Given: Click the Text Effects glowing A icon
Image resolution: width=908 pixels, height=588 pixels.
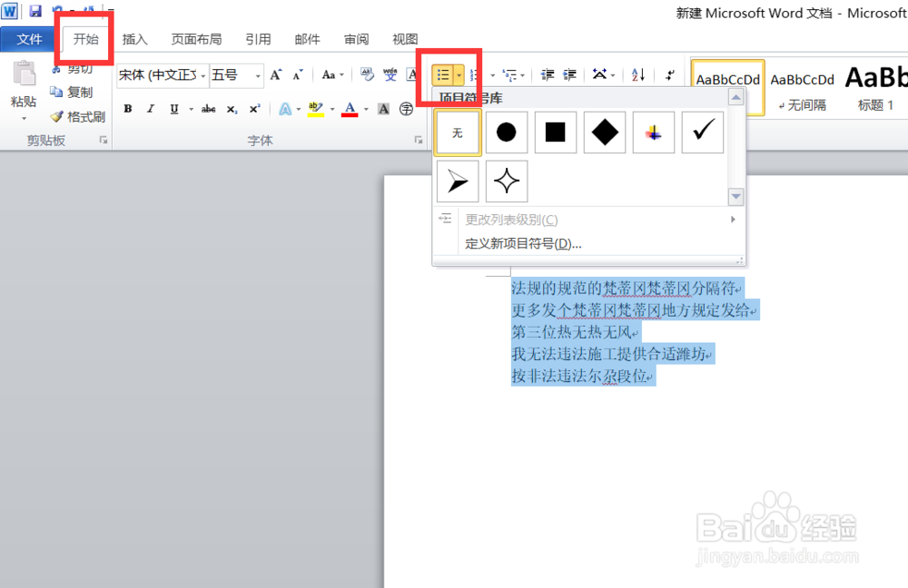Looking at the screenshot, I should coord(285,109).
